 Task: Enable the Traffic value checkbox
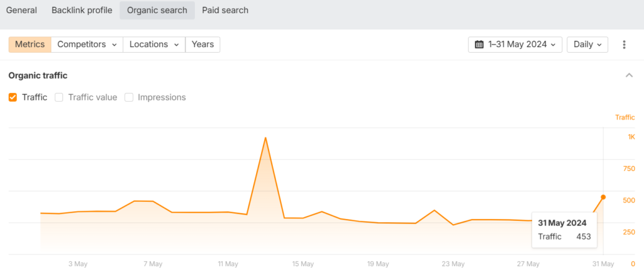pos(59,97)
